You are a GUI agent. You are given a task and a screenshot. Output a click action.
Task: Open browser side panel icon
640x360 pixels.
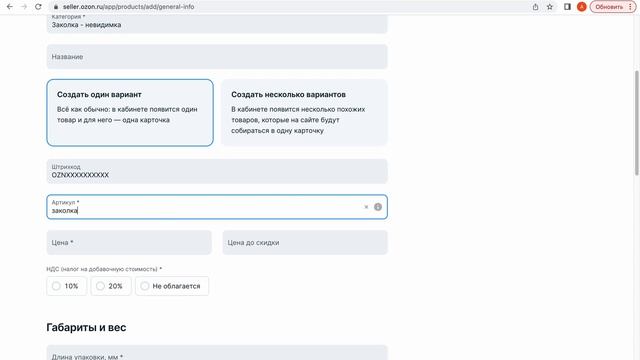tap(567, 7)
